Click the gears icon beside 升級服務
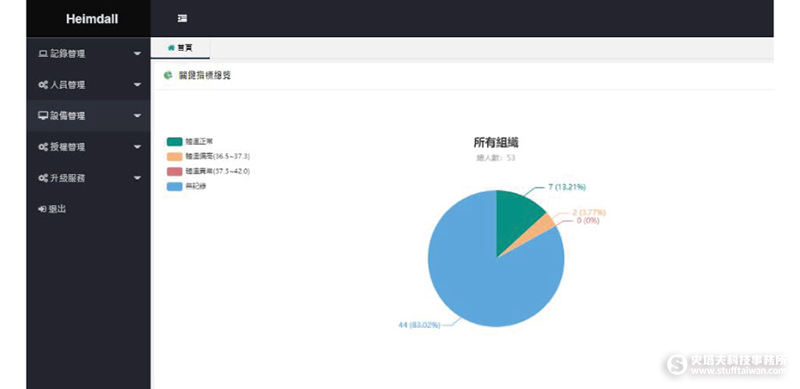 [x=43, y=178]
